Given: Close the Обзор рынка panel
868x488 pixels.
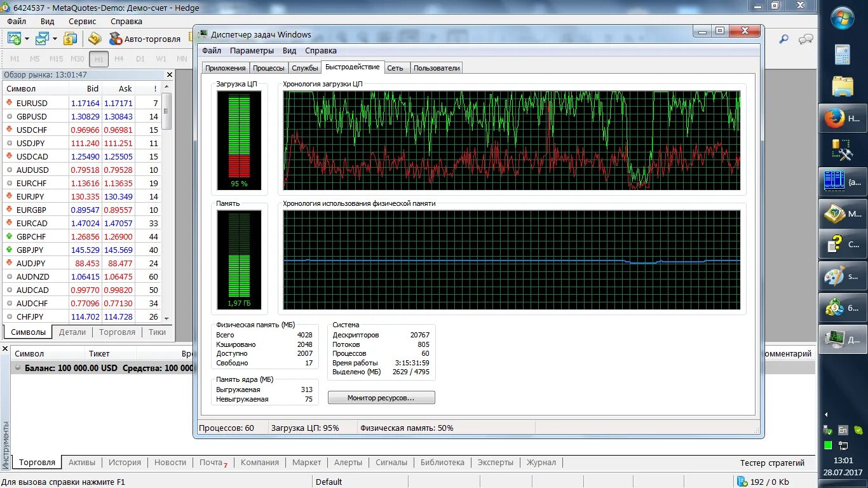Looking at the screenshot, I should (x=169, y=74).
